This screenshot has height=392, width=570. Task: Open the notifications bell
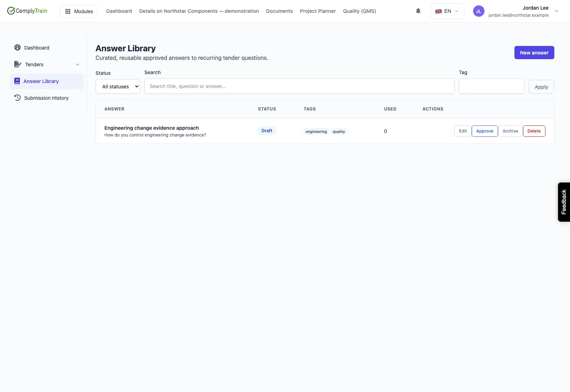[x=418, y=11]
